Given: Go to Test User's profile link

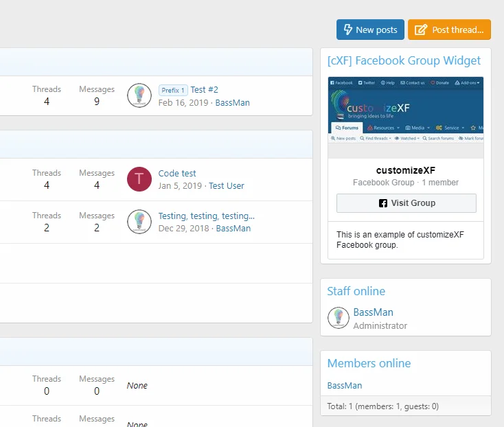Looking at the screenshot, I should 226,186.
